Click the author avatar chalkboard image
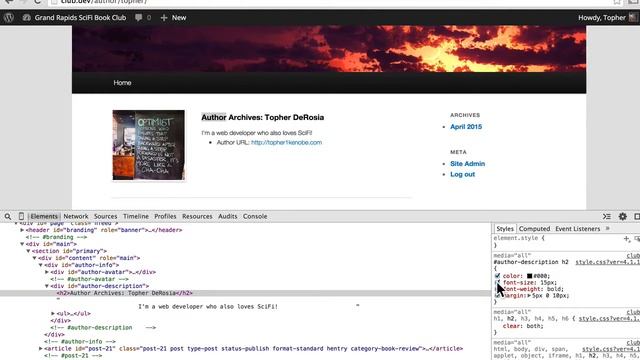Viewport: 640px width, 360px height. click(x=149, y=145)
